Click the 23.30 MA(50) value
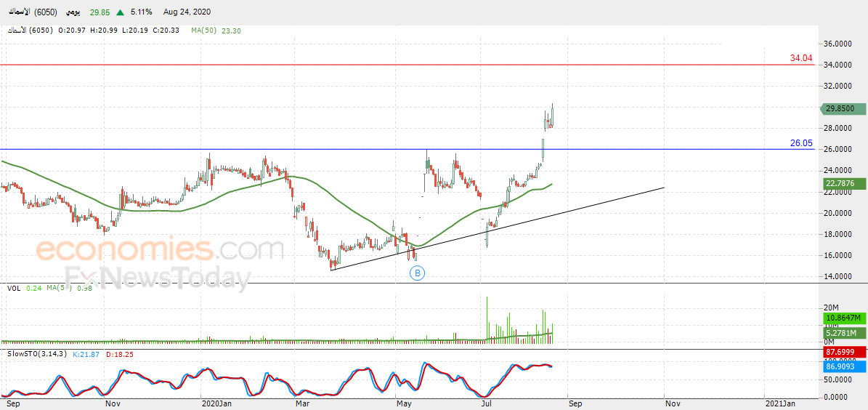This screenshot has height=410, width=868. [230, 31]
